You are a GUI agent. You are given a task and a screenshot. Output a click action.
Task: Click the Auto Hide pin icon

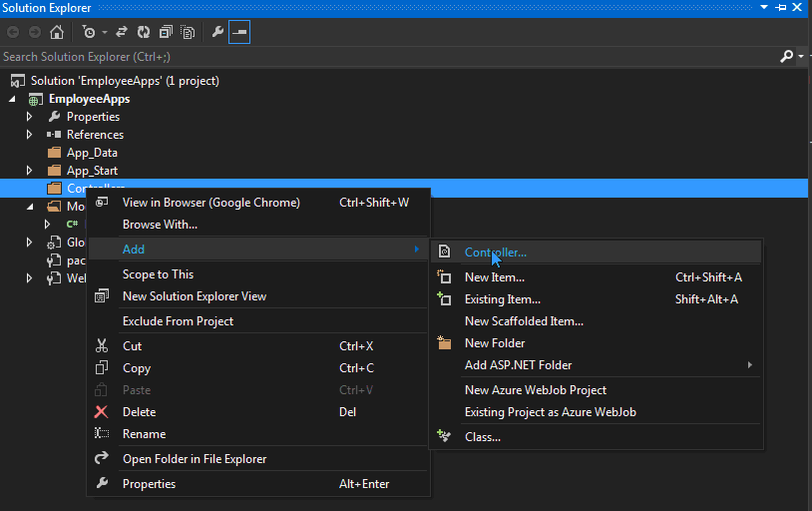781,7
